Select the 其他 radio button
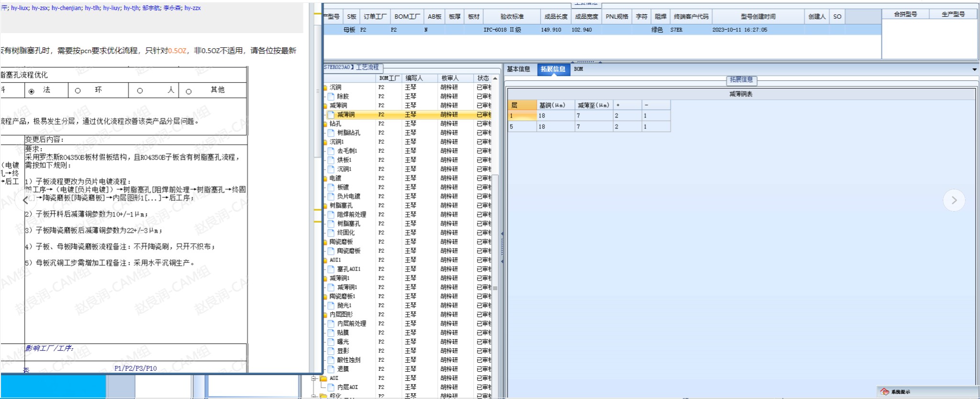The image size is (980, 399). [x=189, y=91]
